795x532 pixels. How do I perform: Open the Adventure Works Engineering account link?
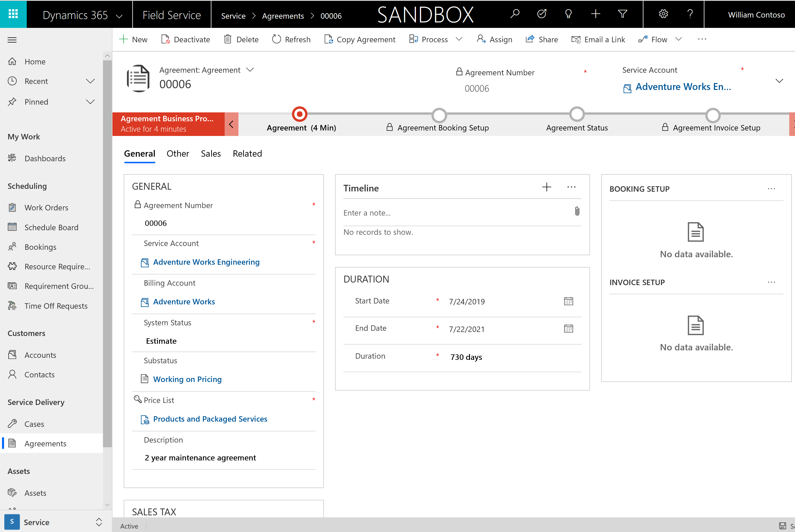click(x=206, y=262)
